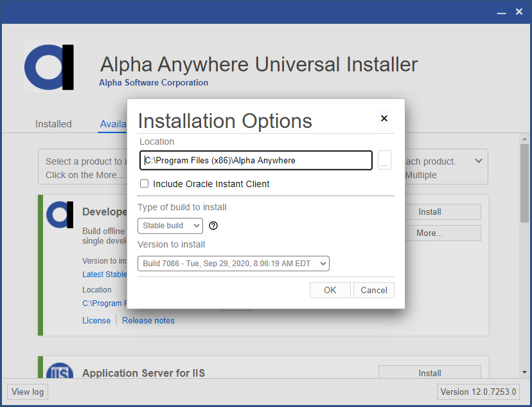Switch to the Installed tab
Screen dimensions: 532x407
coord(53,124)
